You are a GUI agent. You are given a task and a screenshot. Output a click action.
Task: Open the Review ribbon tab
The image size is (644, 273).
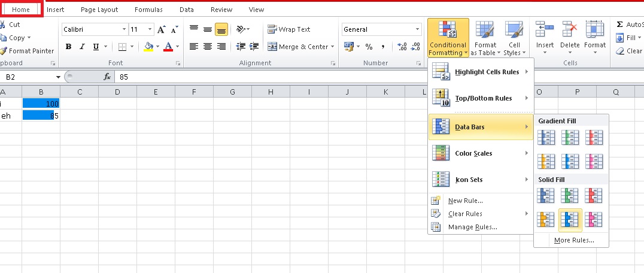pyautogui.click(x=221, y=10)
